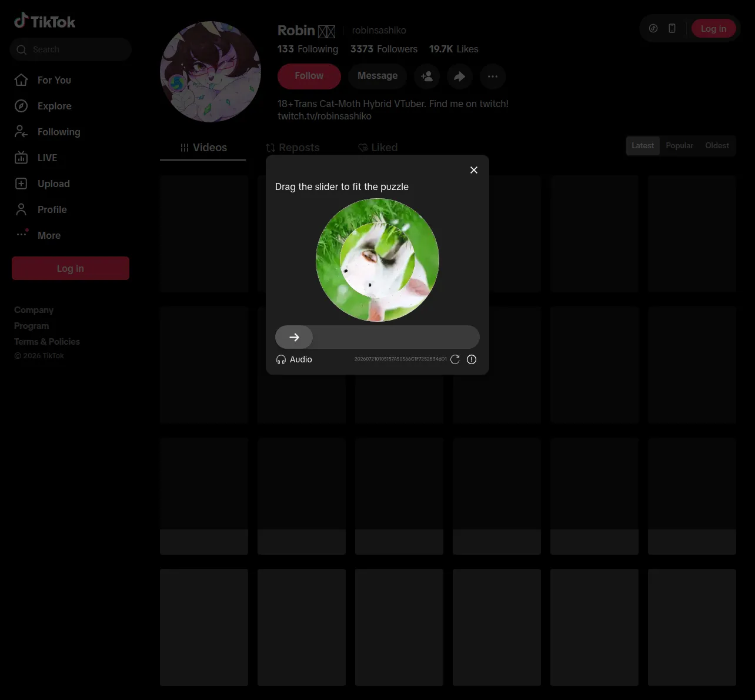
Task: Click the TikTok logo
Action: 45,21
